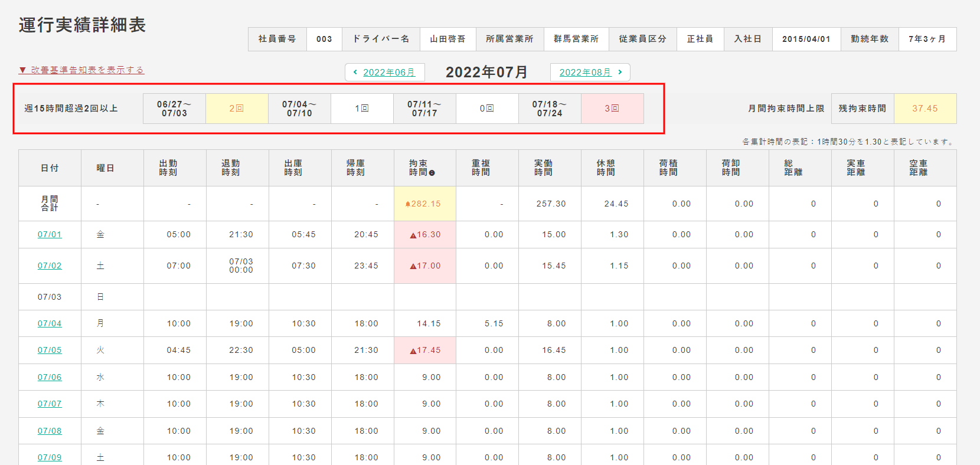The width and height of the screenshot is (980, 465).
Task: Click warning triangle next to 17.45
Action: (x=413, y=351)
